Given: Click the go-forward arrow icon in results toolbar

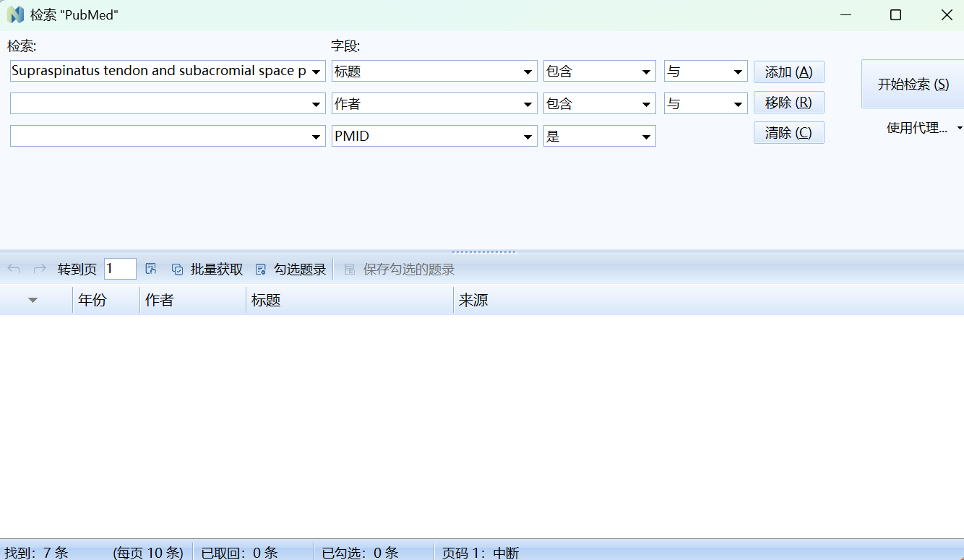Looking at the screenshot, I should (x=40, y=270).
